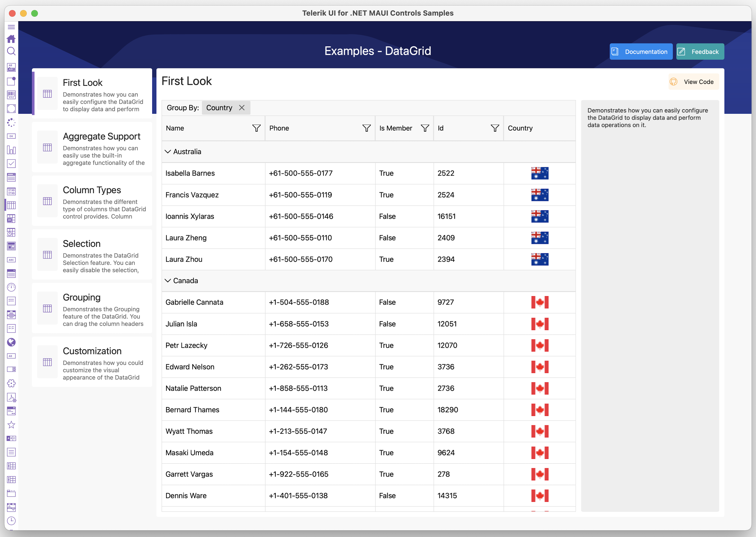Filter the Phone column
Screen dimensions: 756x537
coord(366,128)
